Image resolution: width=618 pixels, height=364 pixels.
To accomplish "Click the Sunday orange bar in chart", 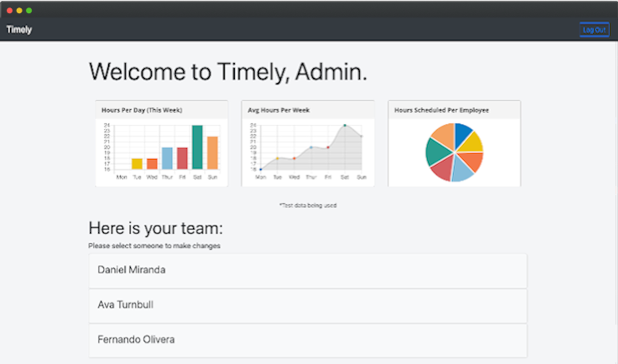I will (x=212, y=153).
